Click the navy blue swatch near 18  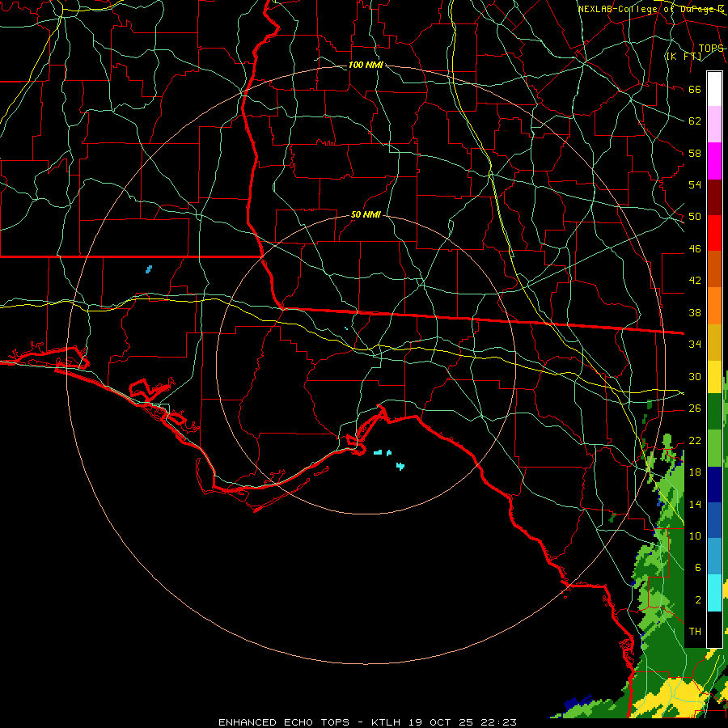pos(714,485)
